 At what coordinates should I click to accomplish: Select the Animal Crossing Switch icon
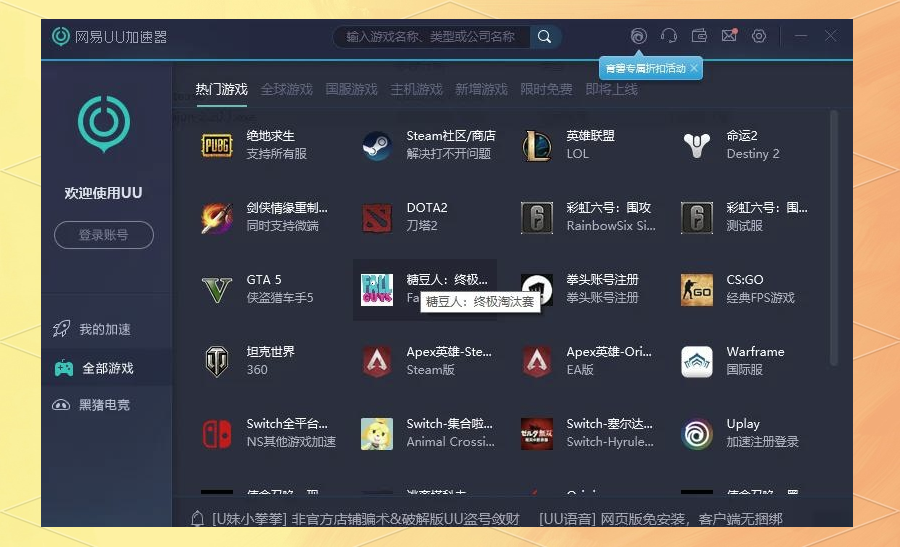coord(377,433)
